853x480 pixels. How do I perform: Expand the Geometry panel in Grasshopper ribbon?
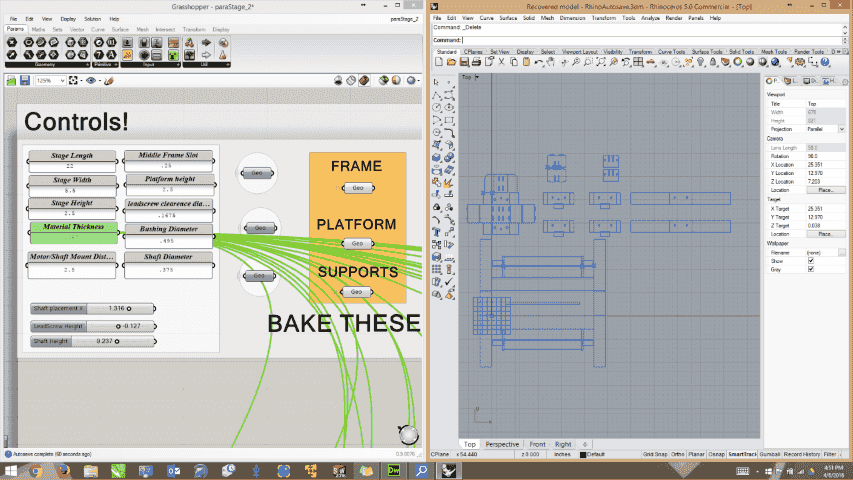pyautogui.click(x=88, y=65)
